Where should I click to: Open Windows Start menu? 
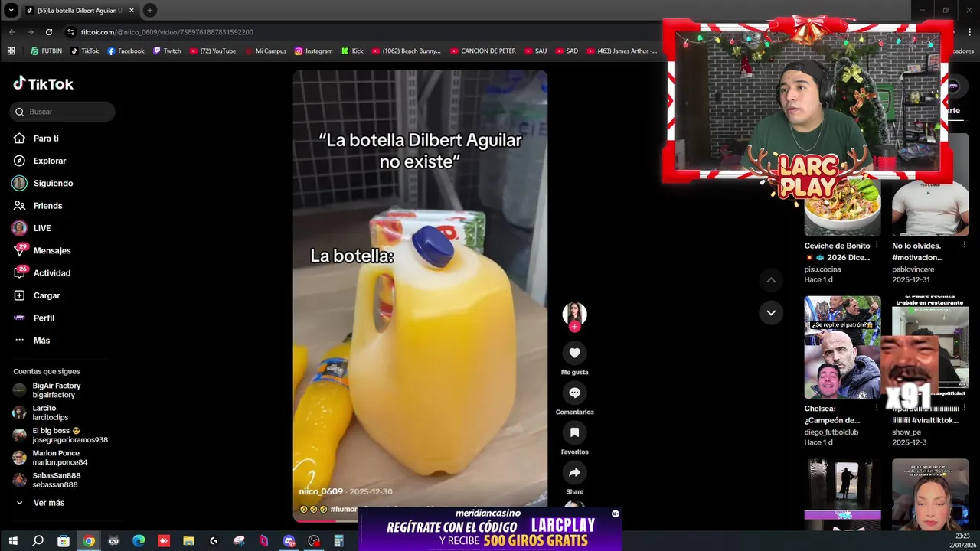13,541
